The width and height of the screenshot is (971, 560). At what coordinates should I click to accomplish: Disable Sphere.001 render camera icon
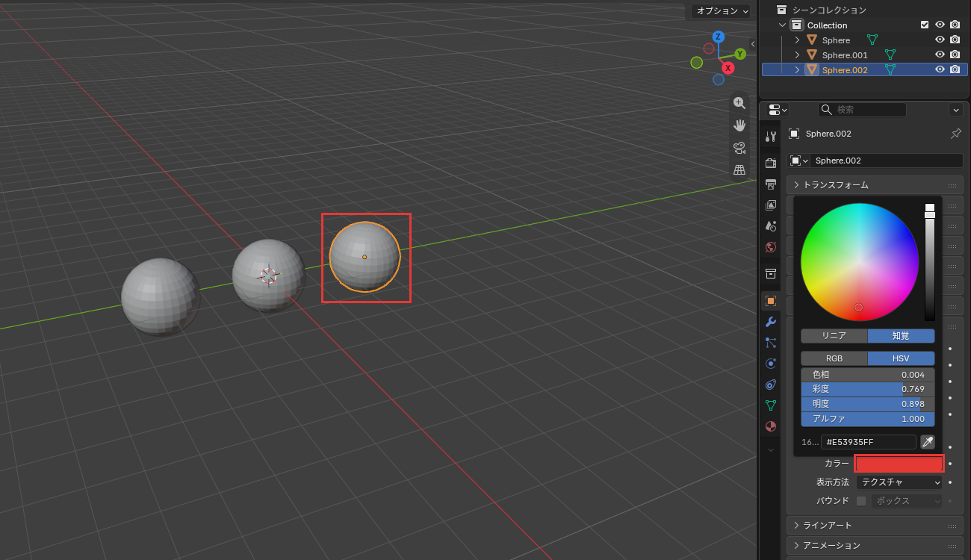[x=955, y=55]
